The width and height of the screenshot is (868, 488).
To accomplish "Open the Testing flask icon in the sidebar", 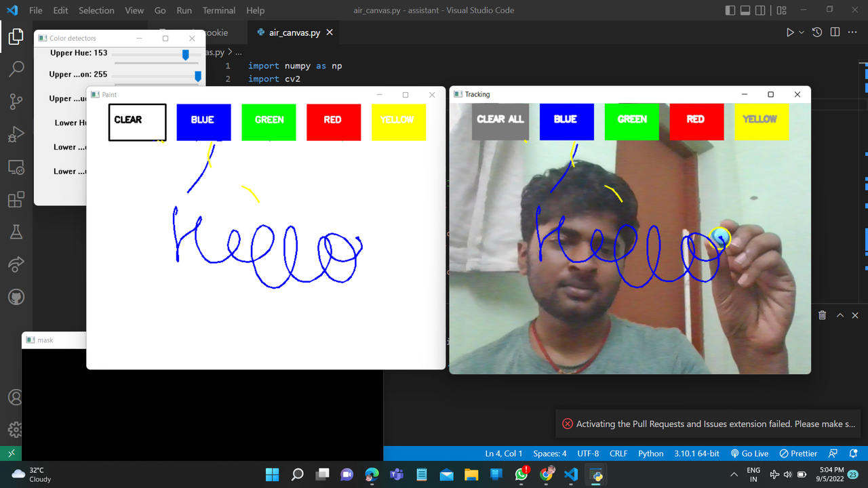I will pos(15,232).
